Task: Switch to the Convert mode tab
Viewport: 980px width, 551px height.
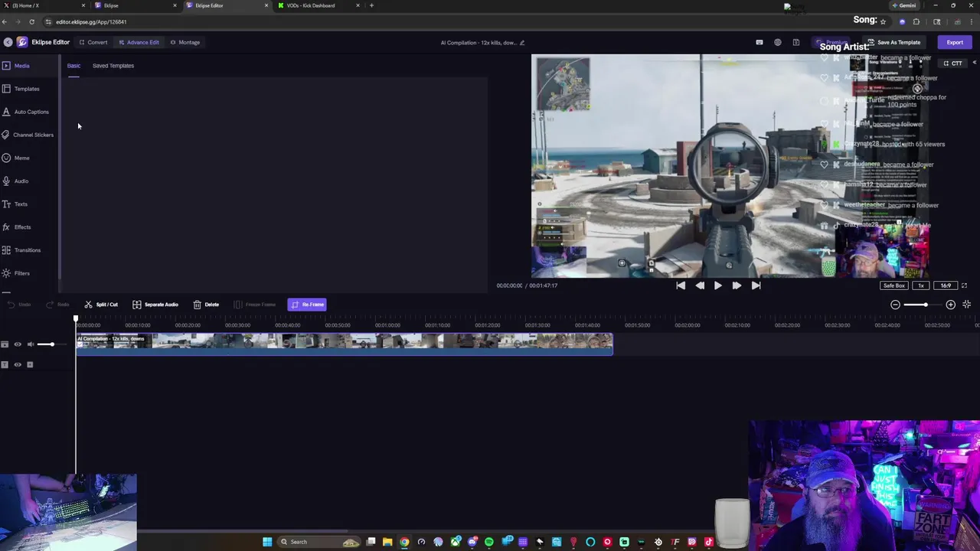Action: (x=93, y=42)
